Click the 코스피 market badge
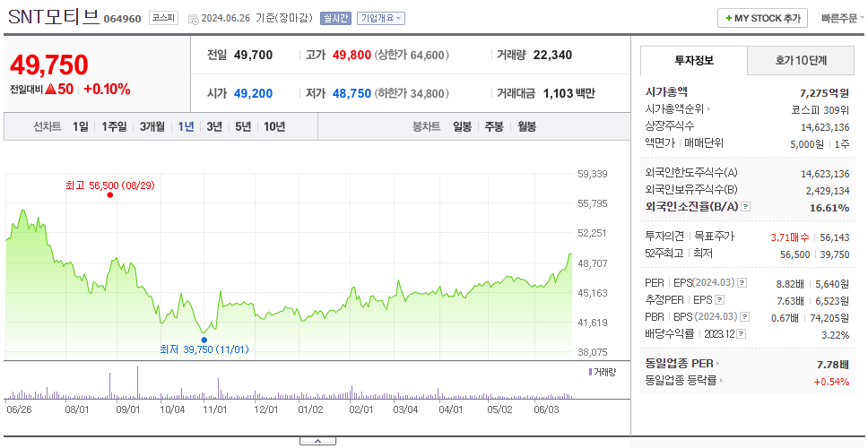 tap(163, 18)
